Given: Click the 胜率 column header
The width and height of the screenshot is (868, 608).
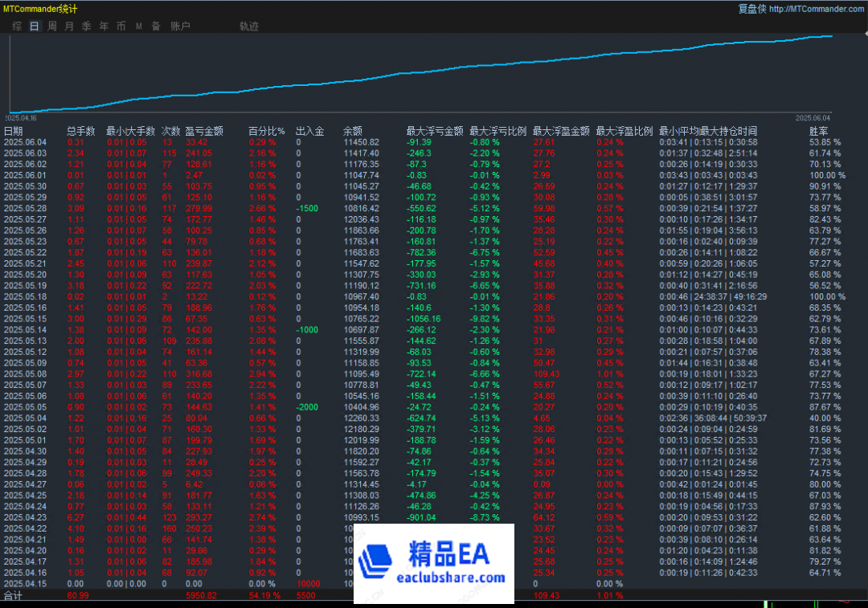Looking at the screenshot, I should (819, 131).
